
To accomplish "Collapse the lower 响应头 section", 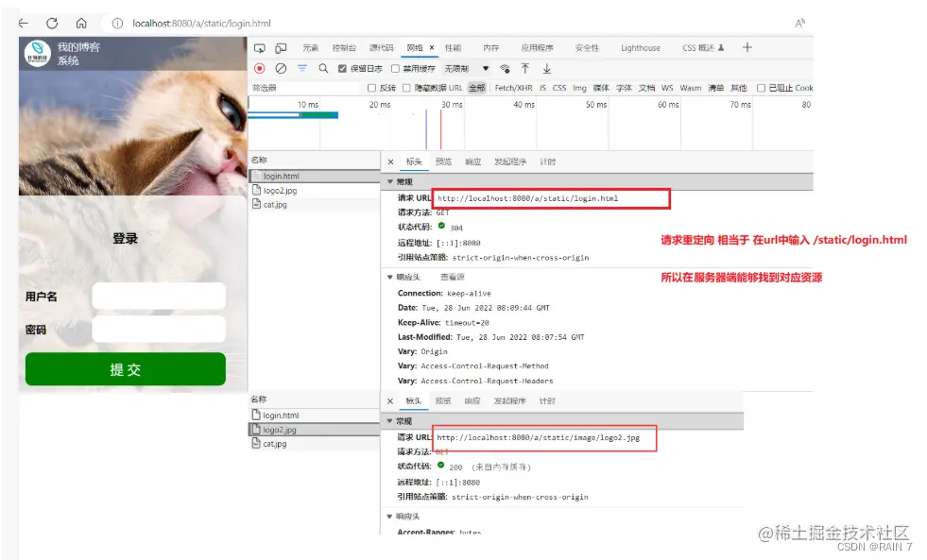I will click(389, 517).
